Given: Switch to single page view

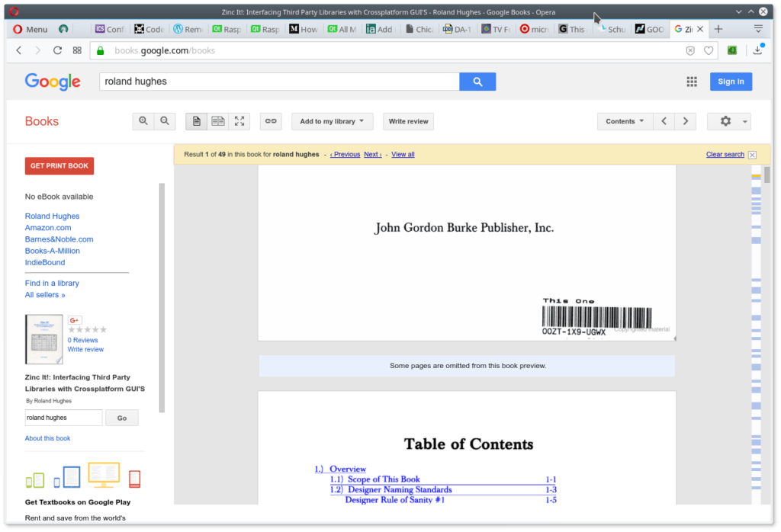Looking at the screenshot, I should pos(197,121).
